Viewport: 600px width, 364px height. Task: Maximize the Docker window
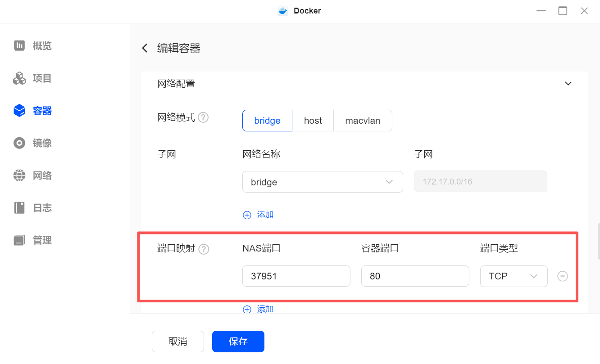tap(563, 11)
